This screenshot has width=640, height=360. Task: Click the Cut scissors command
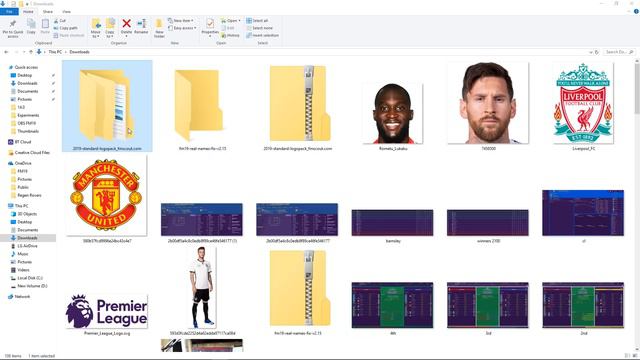click(60, 20)
